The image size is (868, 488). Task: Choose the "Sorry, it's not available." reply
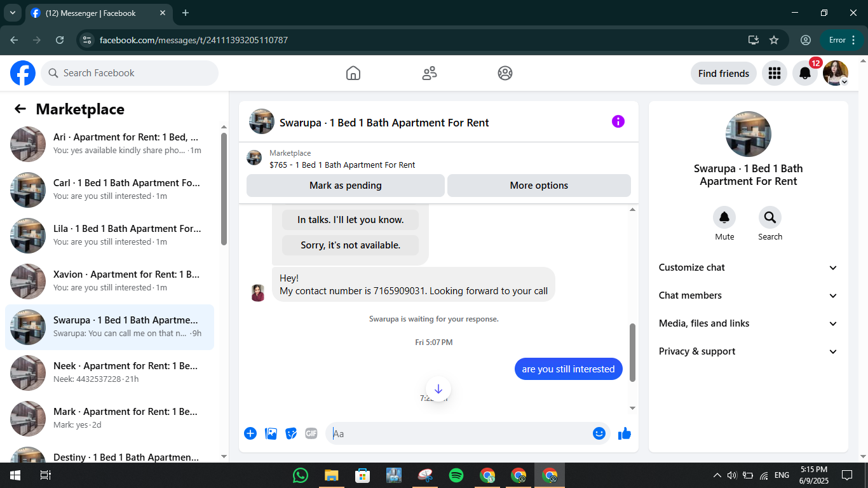351,245
